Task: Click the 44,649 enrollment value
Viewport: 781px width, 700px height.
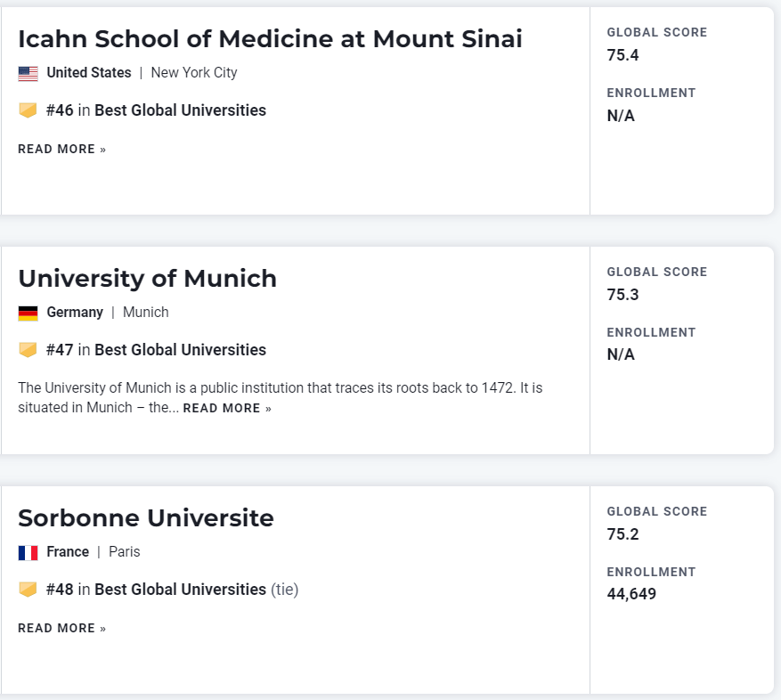Action: pyautogui.click(x=631, y=594)
